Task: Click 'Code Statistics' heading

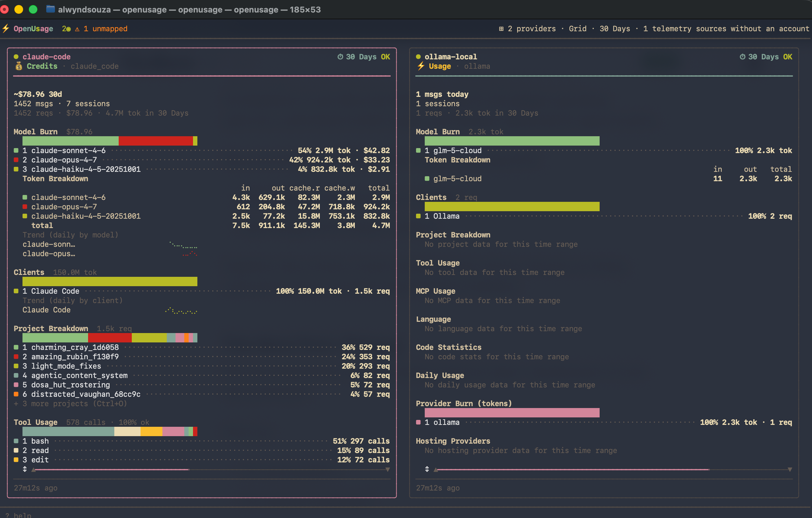Action: [x=448, y=347]
